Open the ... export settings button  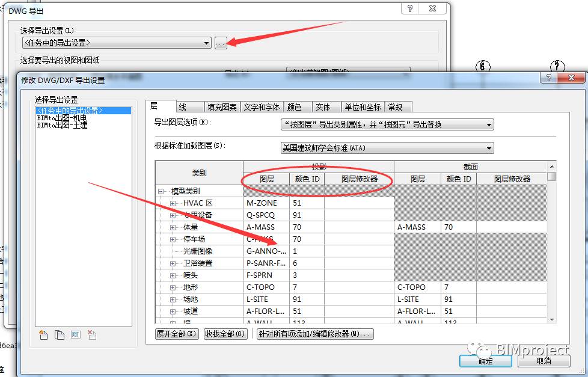click(x=221, y=43)
